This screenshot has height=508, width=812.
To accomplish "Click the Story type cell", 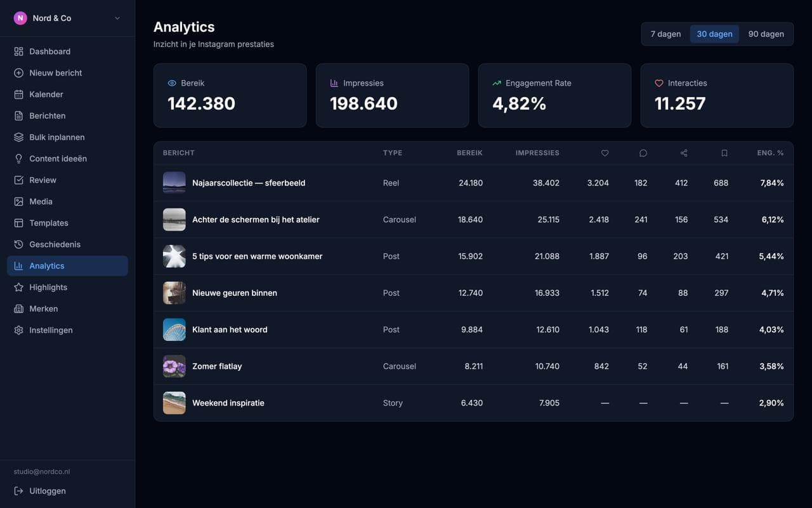I will [393, 403].
